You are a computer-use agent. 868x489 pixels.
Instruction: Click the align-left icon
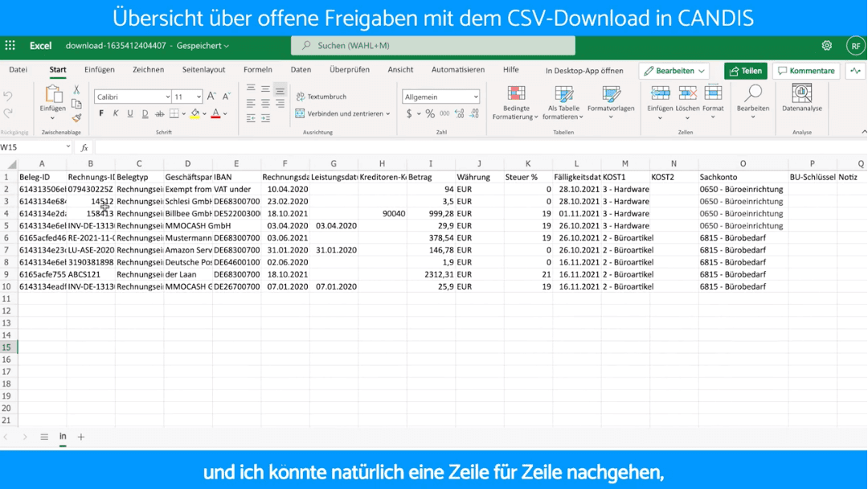coord(251,103)
